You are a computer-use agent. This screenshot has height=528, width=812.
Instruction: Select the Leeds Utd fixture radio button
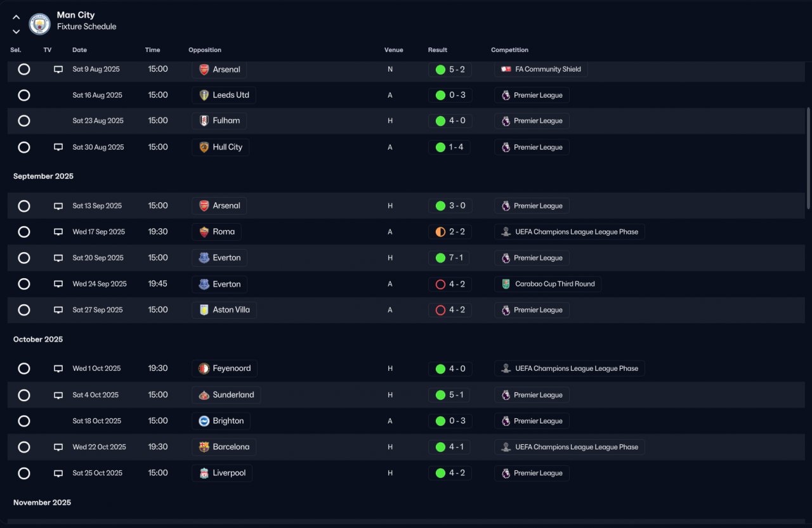(x=24, y=95)
